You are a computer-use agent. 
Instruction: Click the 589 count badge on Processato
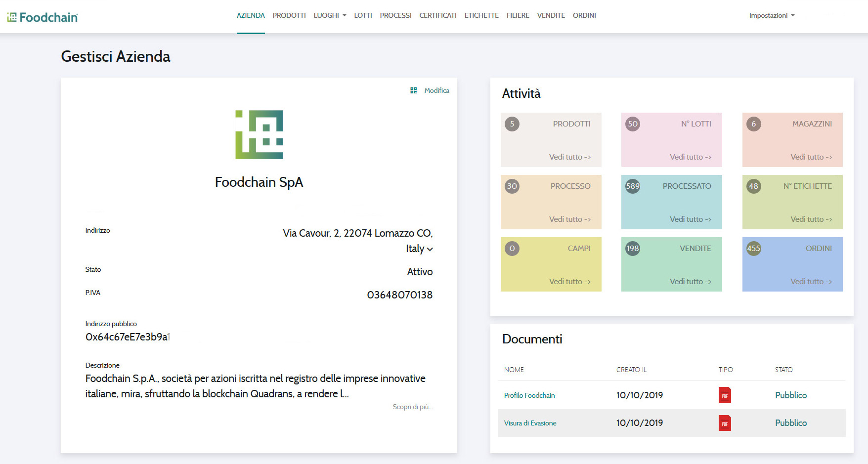tap(633, 186)
